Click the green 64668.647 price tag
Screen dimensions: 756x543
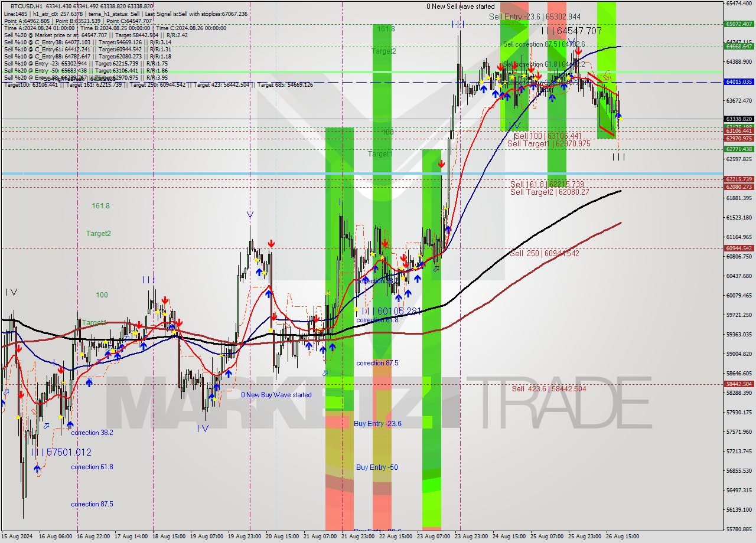tap(739, 46)
